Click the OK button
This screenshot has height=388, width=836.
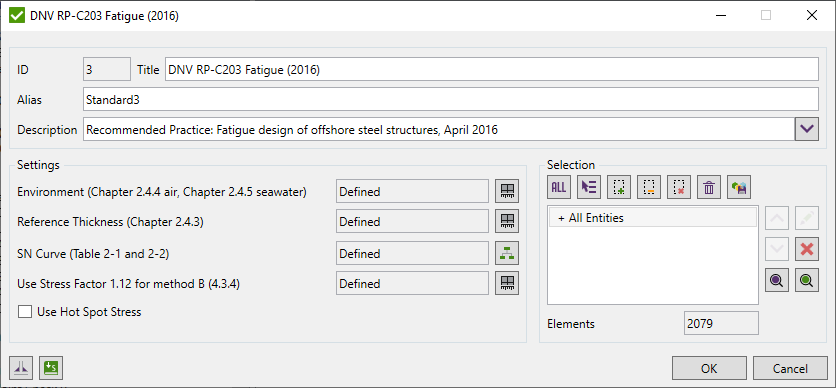[709, 368]
